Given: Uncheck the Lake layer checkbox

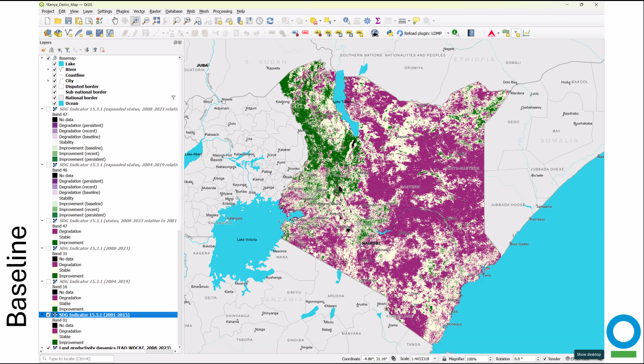Looking at the screenshot, I should click(x=55, y=64).
